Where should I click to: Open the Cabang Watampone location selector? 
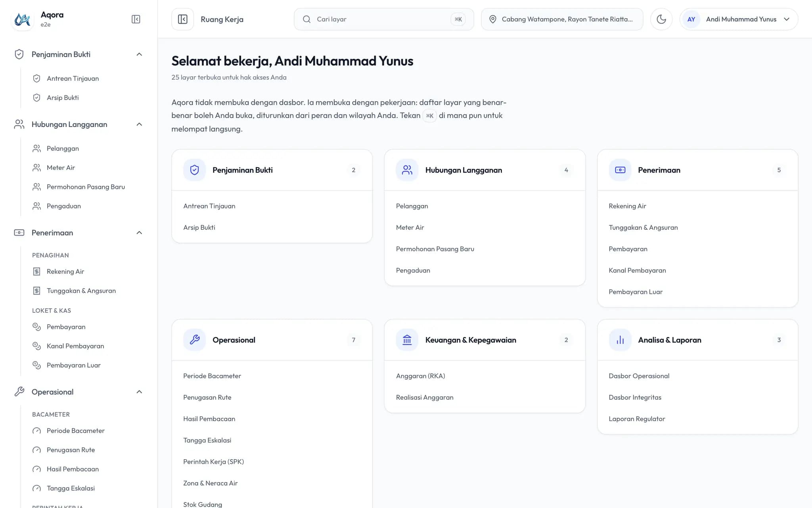562,19
